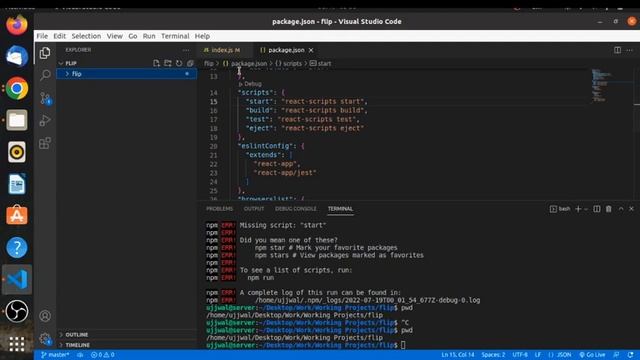Open Rhythmbox from the dock
640x360 pixels.
click(x=17, y=152)
